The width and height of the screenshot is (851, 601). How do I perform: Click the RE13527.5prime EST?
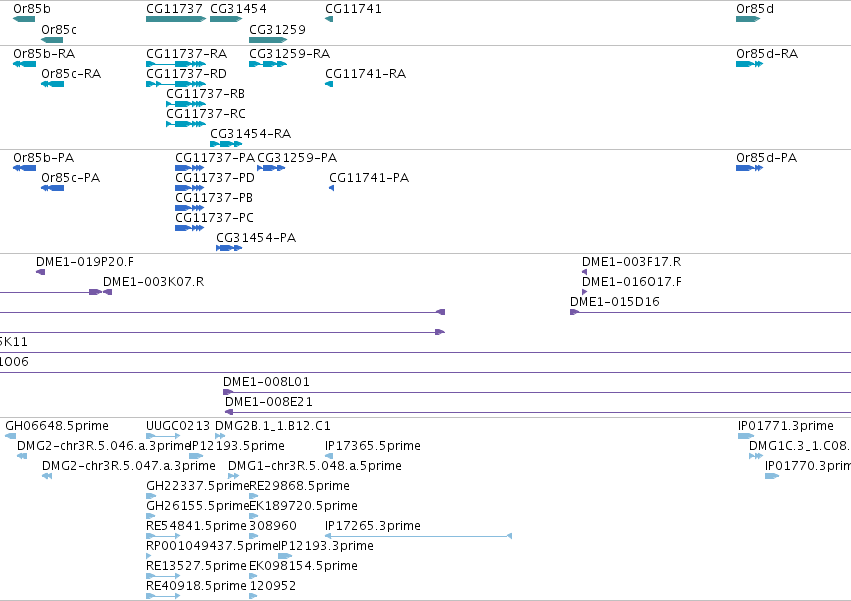pos(163,577)
